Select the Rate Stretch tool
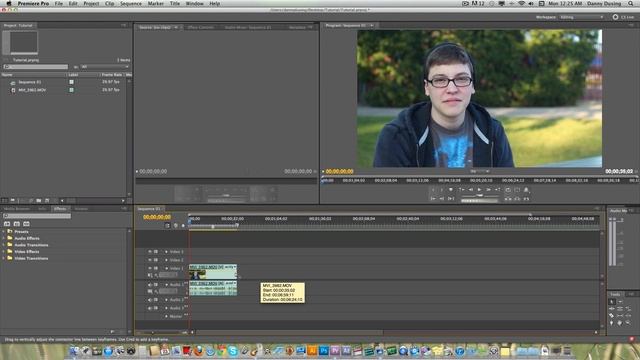The width and height of the screenshot is (640, 360). tap(629, 309)
